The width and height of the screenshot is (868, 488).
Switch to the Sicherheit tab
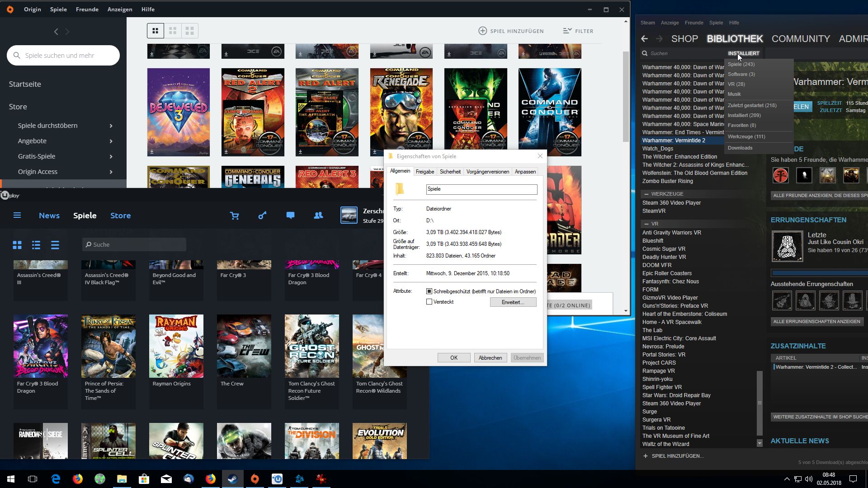450,172
